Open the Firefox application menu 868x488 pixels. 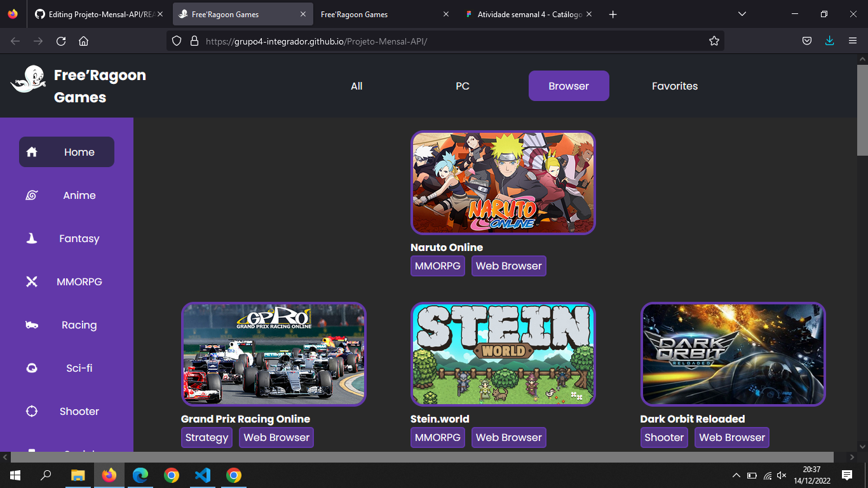tap(853, 40)
